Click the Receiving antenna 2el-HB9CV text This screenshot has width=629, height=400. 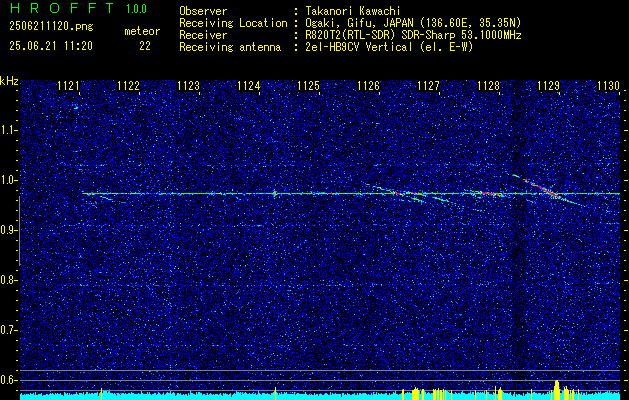pos(389,47)
